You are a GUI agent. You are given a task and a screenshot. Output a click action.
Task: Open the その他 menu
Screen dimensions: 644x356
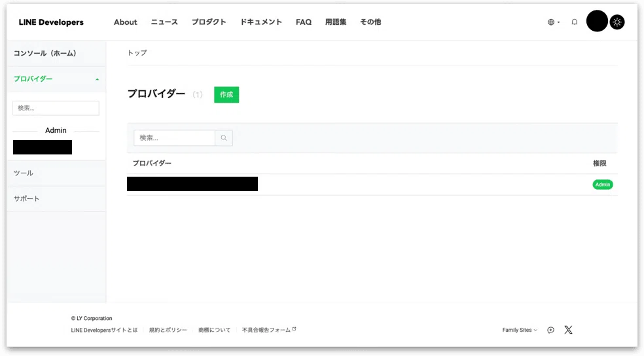(370, 22)
